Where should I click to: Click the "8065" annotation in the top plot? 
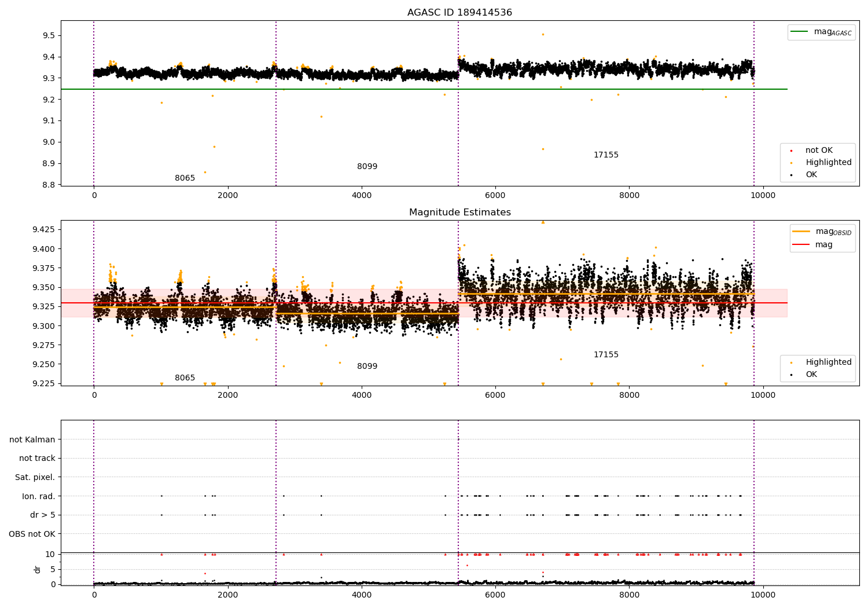185,178
